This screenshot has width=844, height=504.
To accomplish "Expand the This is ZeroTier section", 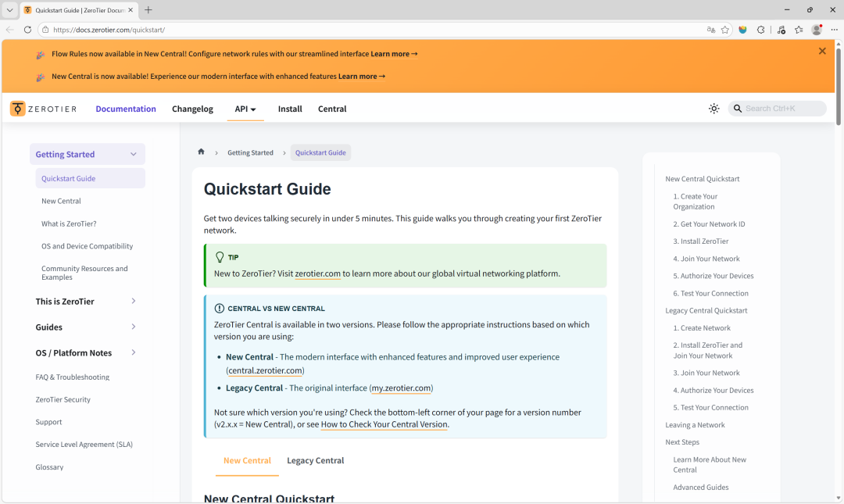I will pyautogui.click(x=134, y=301).
